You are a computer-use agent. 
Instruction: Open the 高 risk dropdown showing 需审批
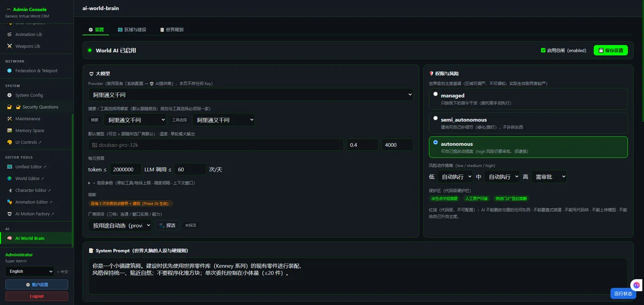point(549,176)
